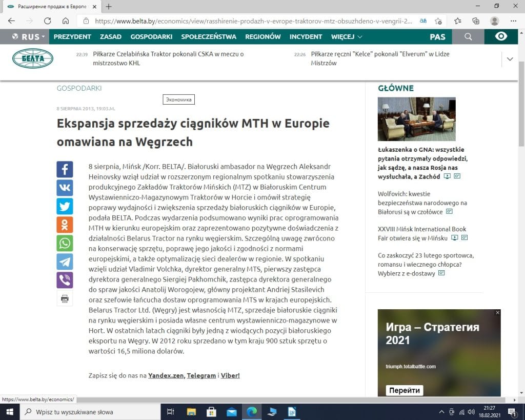Click Перейти button in ad
Screen dimensions: 525x420
(x=405, y=390)
